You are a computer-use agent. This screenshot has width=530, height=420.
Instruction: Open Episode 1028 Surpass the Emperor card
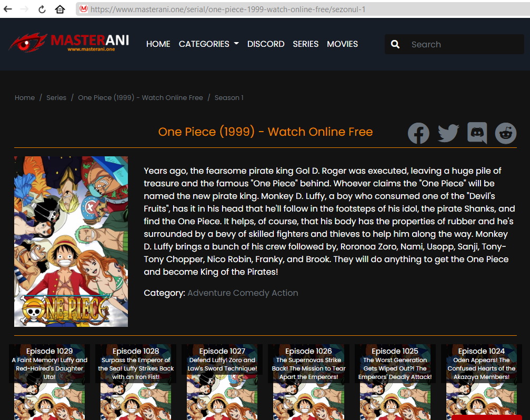coord(136,382)
